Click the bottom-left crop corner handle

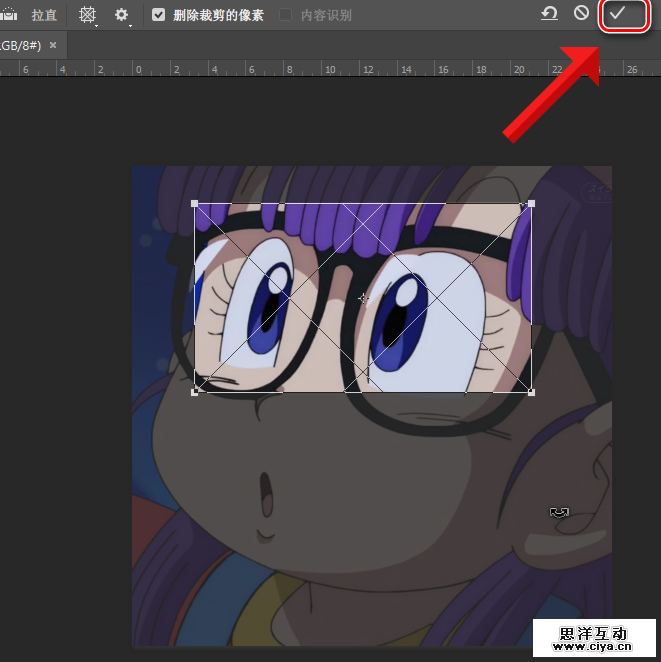(195, 391)
